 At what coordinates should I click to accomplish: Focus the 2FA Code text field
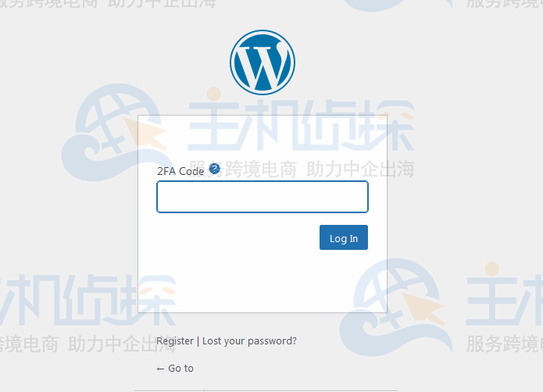(263, 197)
